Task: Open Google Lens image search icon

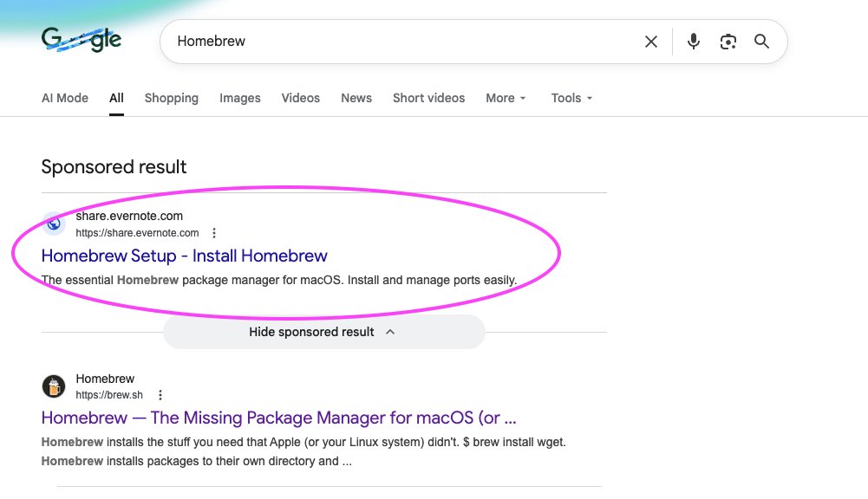Action: (728, 42)
